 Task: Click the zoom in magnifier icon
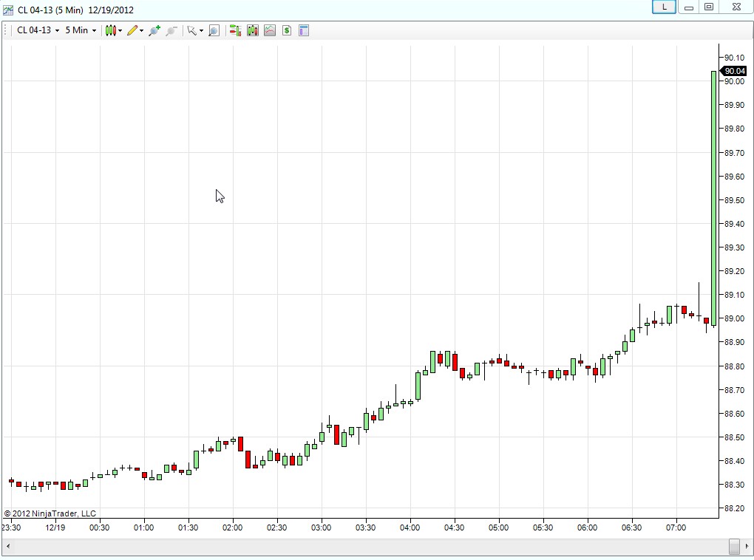154,31
